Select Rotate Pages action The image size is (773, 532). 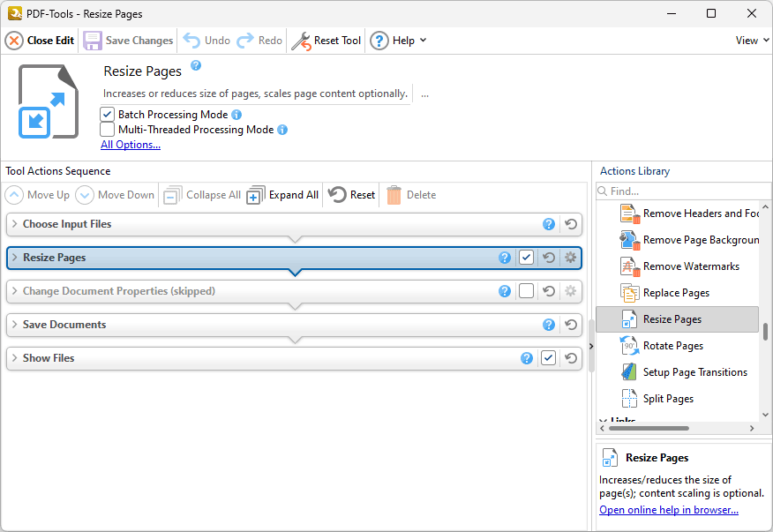661,346
